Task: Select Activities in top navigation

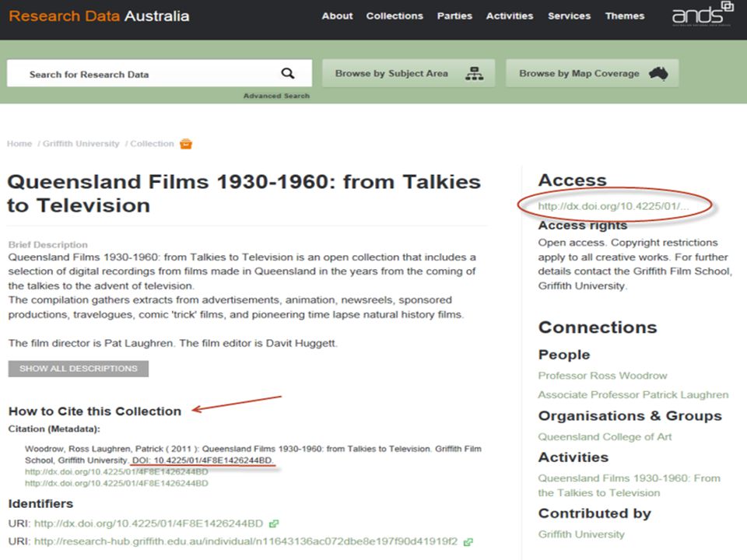Action: coord(509,16)
